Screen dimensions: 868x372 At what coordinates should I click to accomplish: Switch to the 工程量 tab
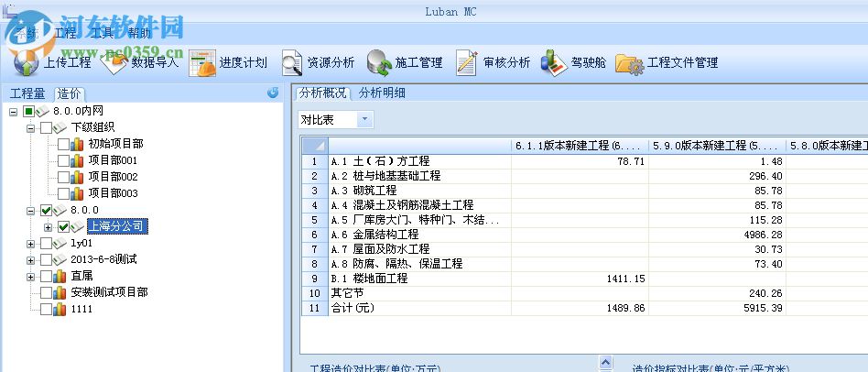(27, 93)
